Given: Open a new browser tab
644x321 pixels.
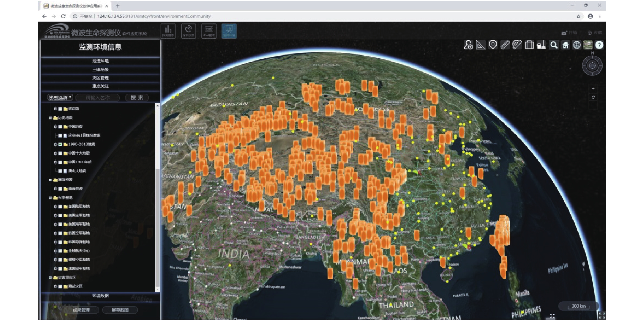Looking at the screenshot, I should point(118,6).
